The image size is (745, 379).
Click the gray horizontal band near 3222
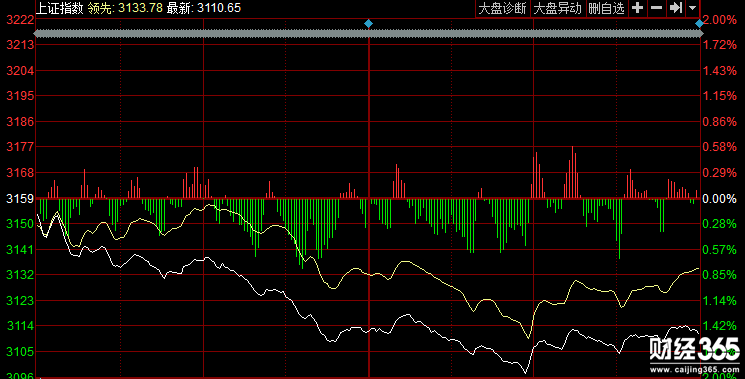368,33
